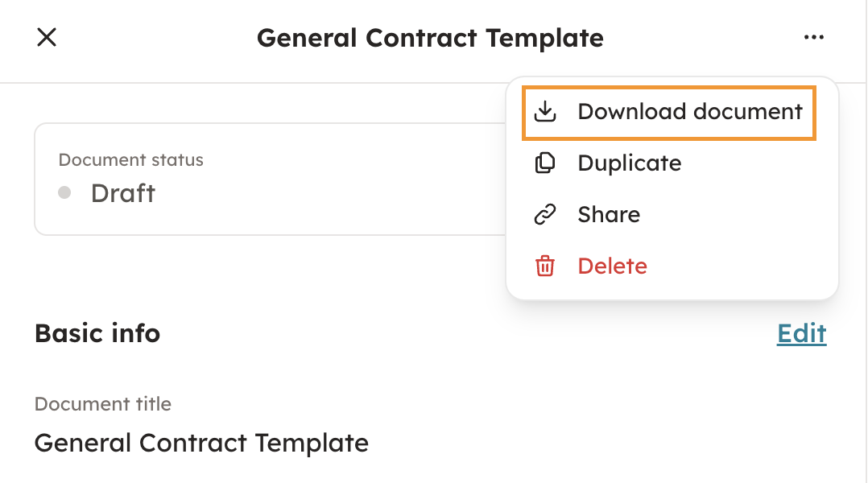Click the red trash can icon

546,266
